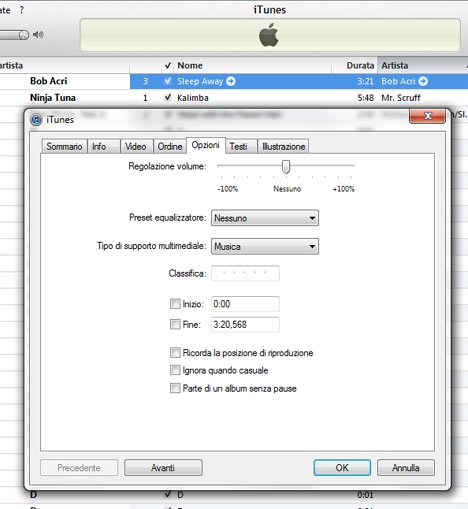Click the Annulla button

coord(406,468)
